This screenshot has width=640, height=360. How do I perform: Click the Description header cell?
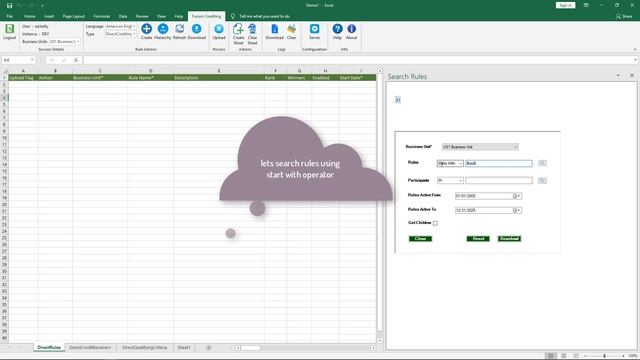(x=219, y=78)
